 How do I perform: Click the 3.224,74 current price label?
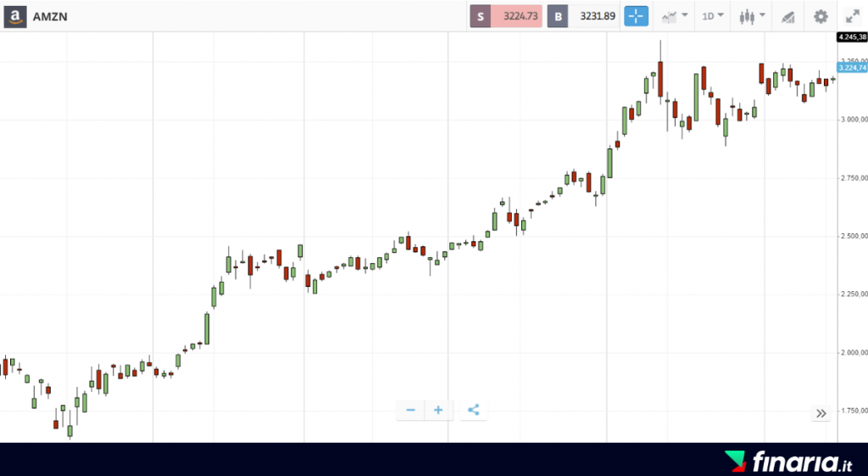(x=853, y=68)
